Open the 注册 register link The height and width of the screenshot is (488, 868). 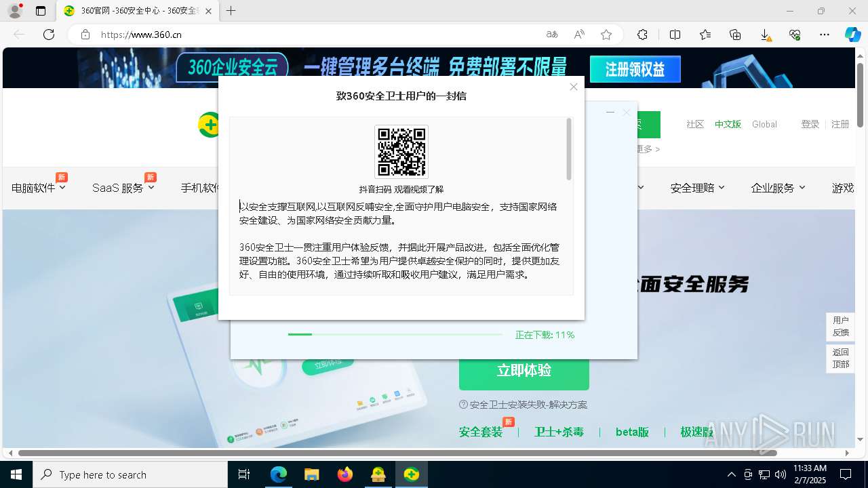tap(840, 124)
